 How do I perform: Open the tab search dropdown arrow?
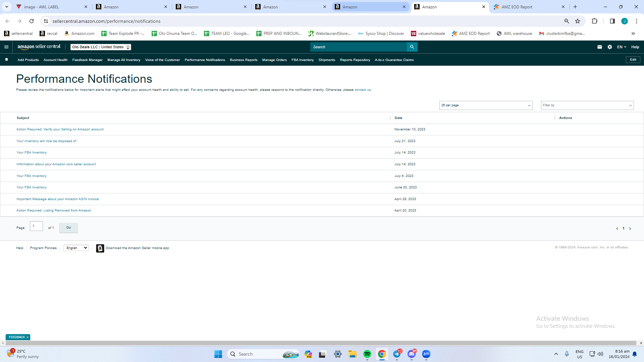tap(7, 7)
